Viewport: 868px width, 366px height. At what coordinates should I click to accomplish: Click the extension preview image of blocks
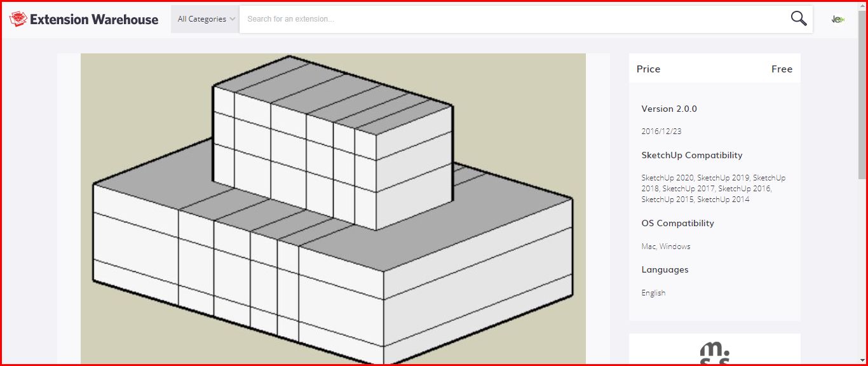333,210
